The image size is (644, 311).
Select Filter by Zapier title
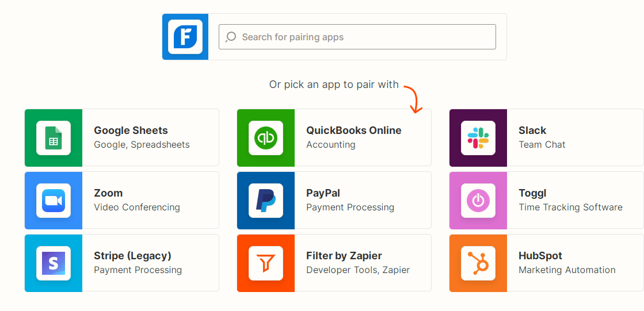click(344, 256)
